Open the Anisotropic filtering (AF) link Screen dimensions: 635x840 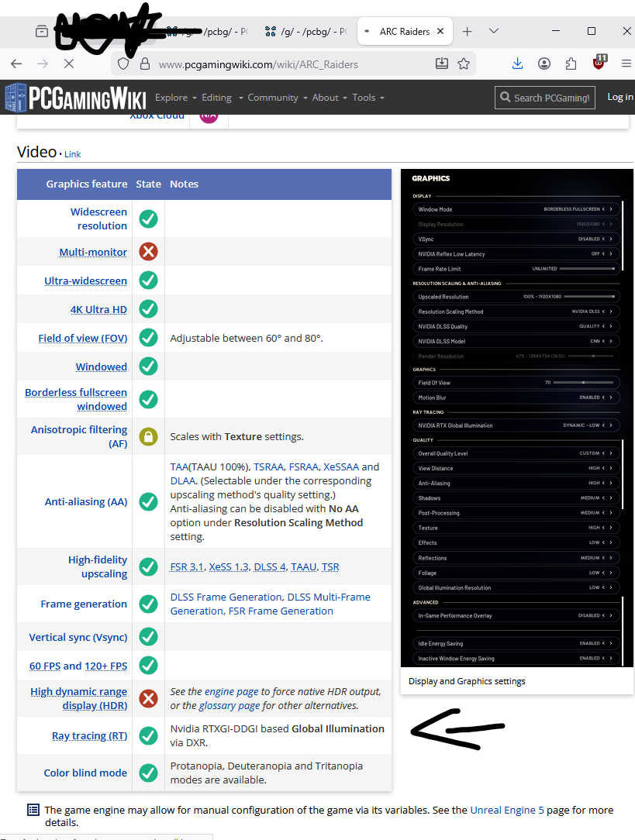coord(79,436)
